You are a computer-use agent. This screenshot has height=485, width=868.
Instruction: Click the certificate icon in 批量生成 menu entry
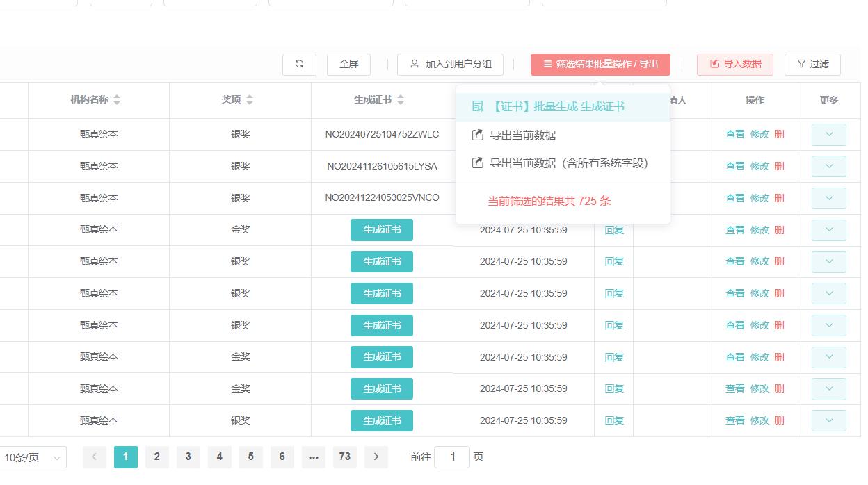(x=477, y=106)
